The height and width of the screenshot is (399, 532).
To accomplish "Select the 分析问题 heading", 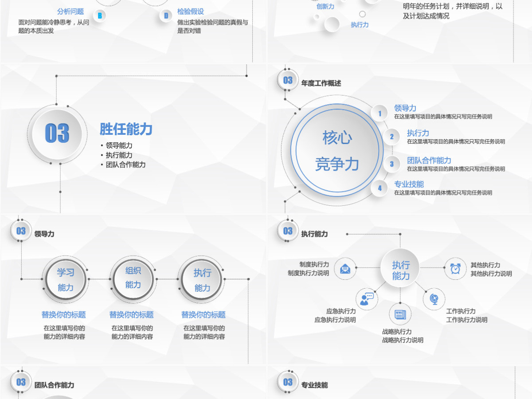I will click(70, 12).
